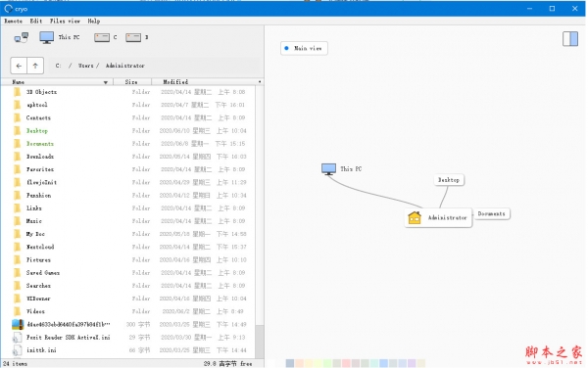Open drive C icon in toolbar
This screenshot has width=588, height=368.
(x=102, y=37)
